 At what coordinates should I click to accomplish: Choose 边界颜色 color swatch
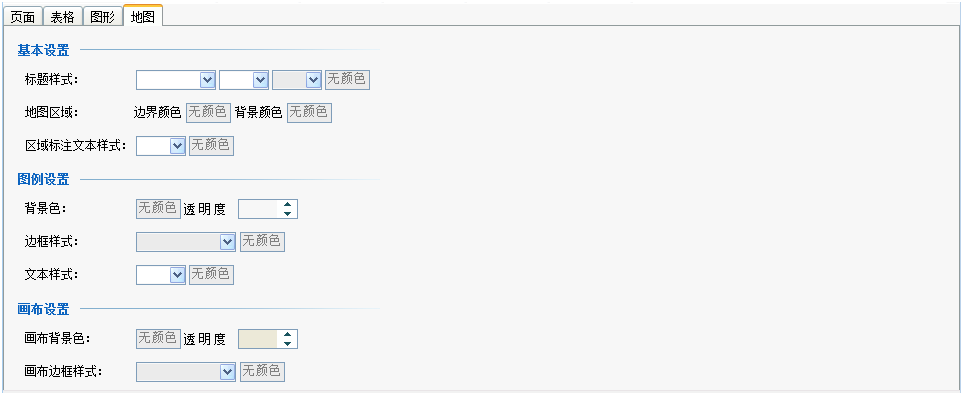(x=208, y=112)
